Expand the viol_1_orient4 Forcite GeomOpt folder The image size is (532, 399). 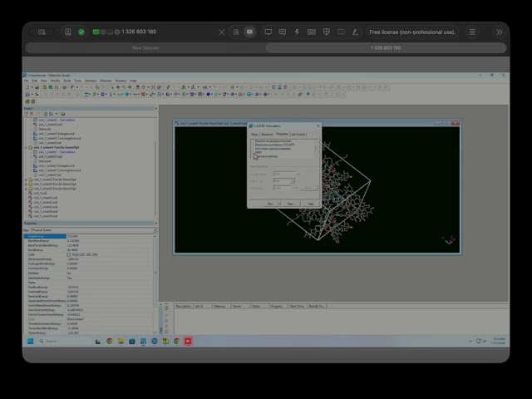point(26,184)
